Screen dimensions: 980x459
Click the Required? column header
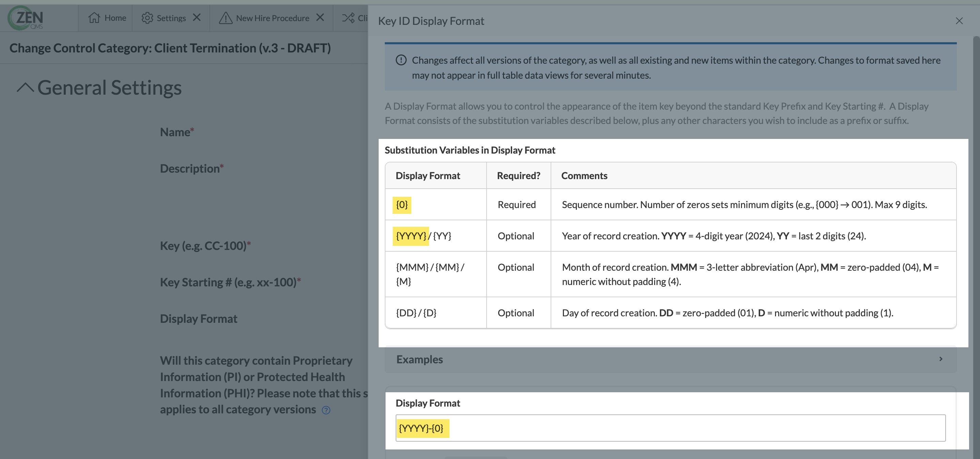519,176
